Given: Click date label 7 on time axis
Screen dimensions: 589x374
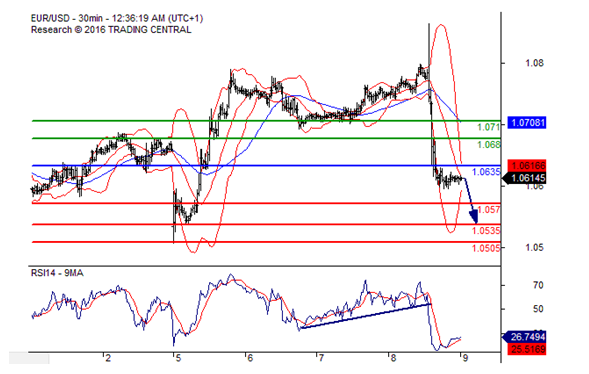Looking at the screenshot, I should (x=321, y=358).
